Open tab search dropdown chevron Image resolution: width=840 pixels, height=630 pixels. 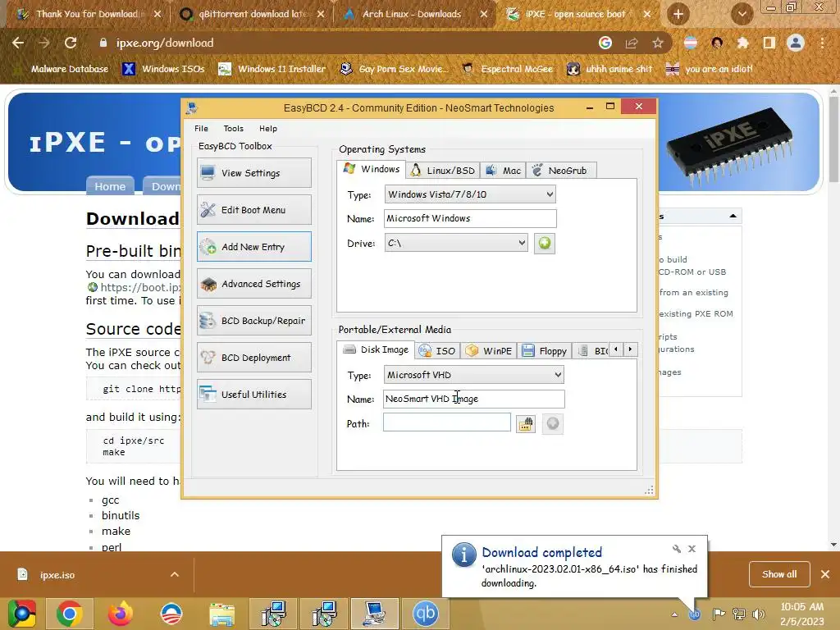(x=742, y=14)
